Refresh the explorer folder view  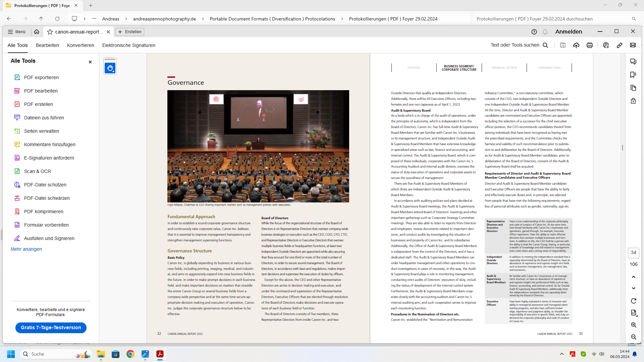pos(57,19)
